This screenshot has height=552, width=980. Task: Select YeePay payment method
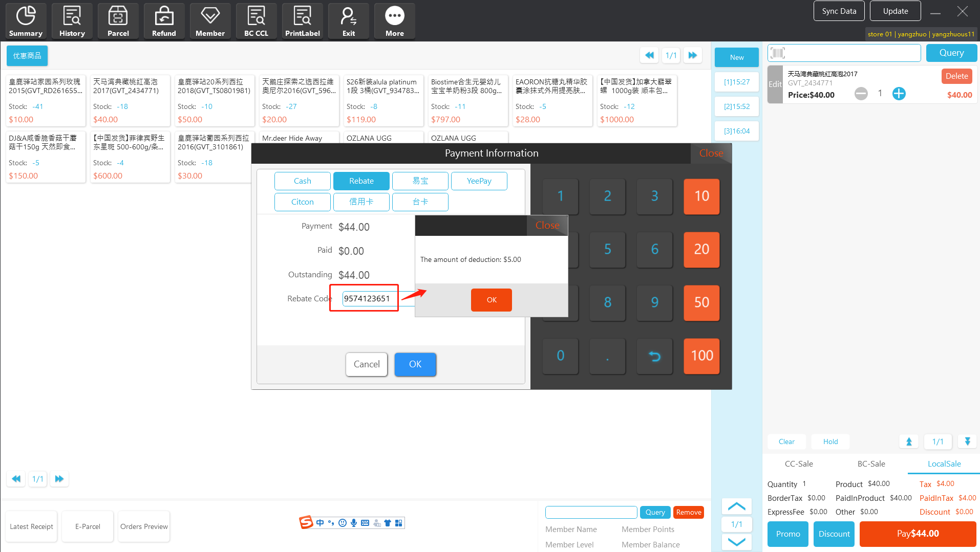479,181
